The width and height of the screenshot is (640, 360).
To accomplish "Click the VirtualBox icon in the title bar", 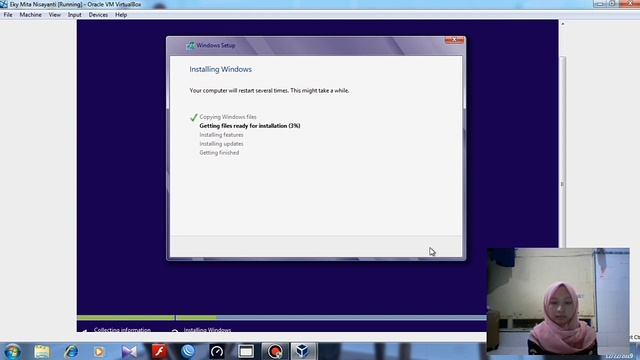I will (4, 4).
